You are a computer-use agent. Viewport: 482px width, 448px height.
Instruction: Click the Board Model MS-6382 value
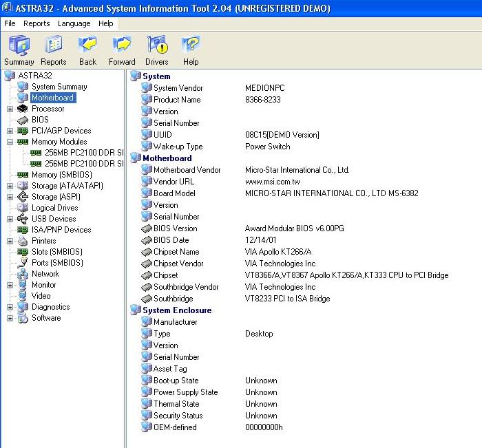click(x=332, y=193)
